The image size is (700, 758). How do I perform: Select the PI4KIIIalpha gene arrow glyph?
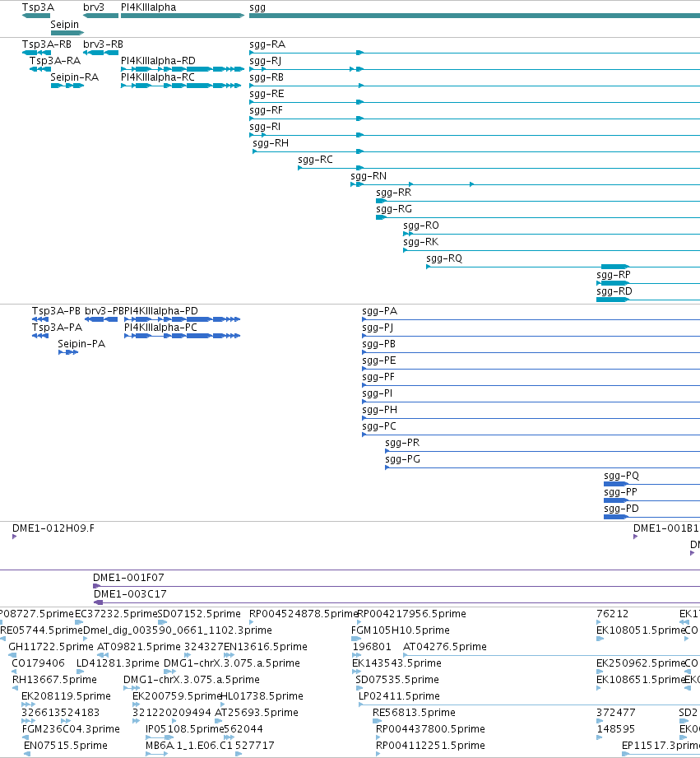[183, 16]
